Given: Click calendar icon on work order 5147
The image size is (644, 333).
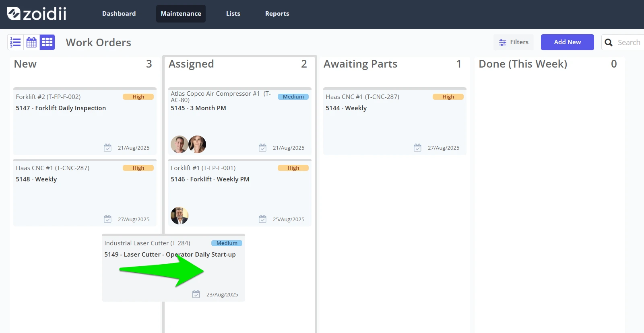Looking at the screenshot, I should pos(107,148).
